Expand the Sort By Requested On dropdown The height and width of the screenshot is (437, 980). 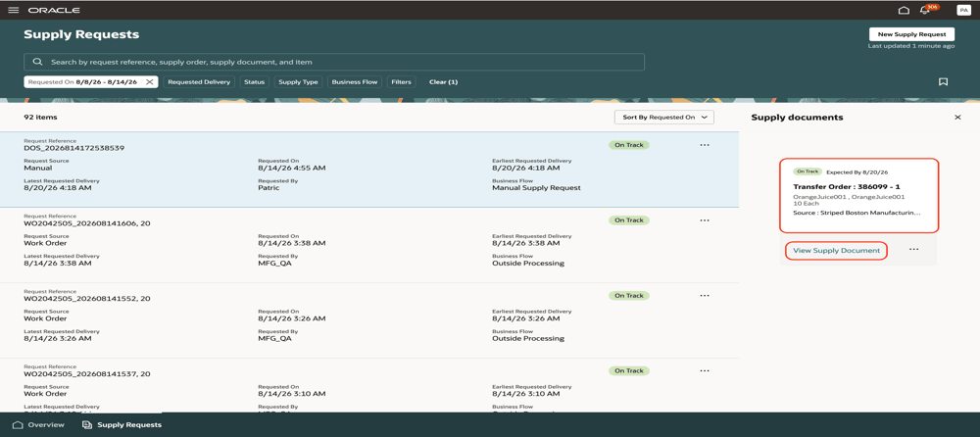(664, 117)
